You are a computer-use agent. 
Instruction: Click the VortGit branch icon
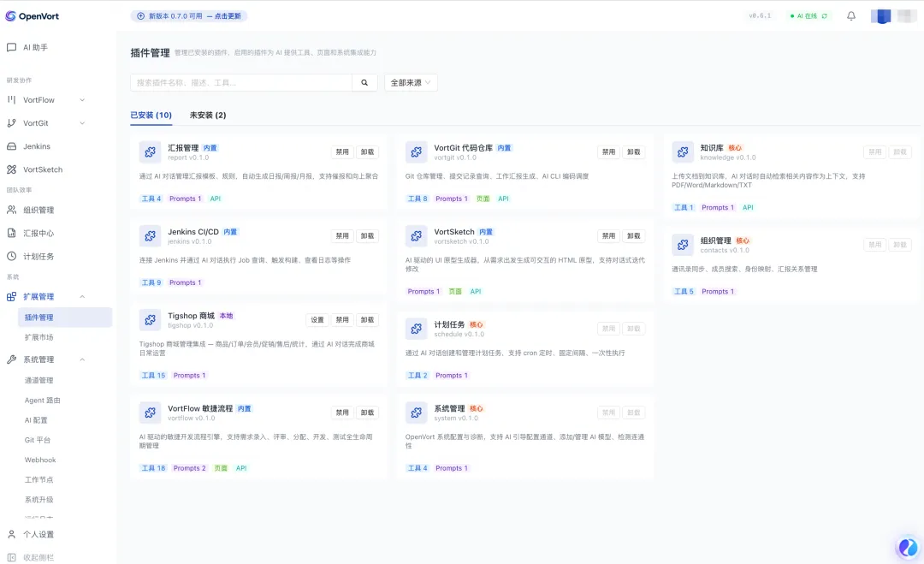tap(11, 122)
